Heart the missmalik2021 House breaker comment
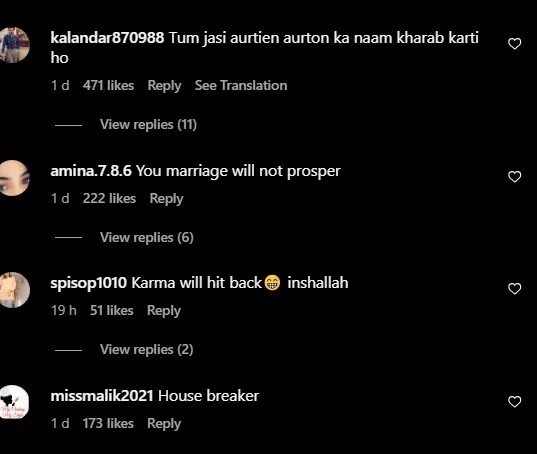The image size is (537, 454). 514,402
